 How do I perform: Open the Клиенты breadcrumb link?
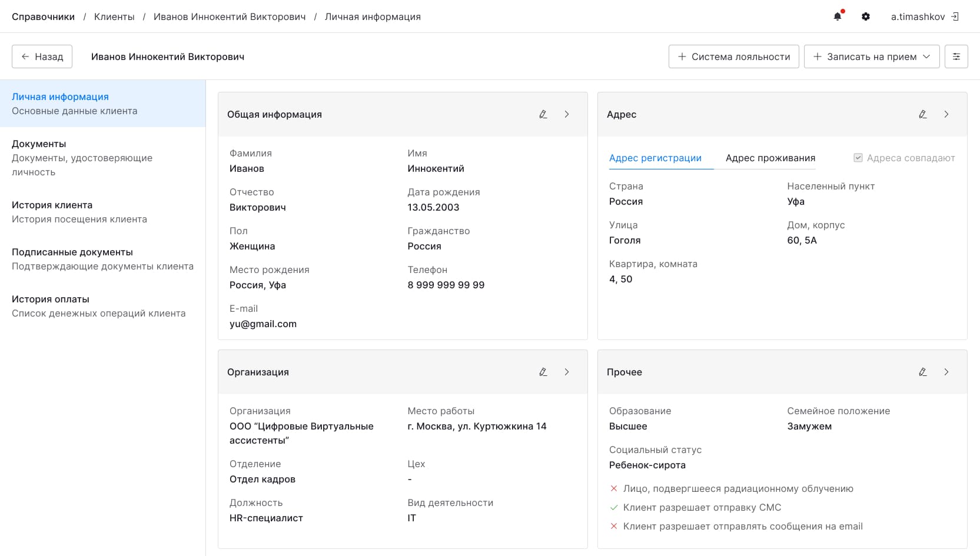point(114,16)
